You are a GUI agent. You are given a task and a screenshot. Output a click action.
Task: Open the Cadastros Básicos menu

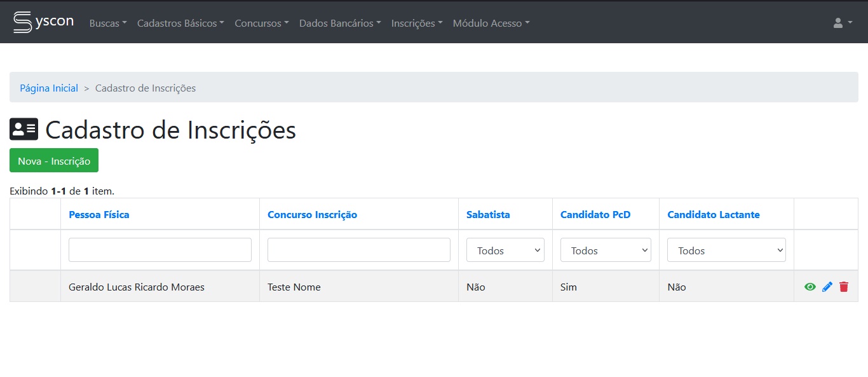click(180, 23)
